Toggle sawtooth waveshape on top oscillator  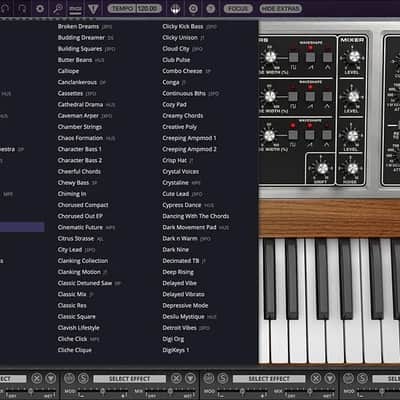click(x=310, y=57)
